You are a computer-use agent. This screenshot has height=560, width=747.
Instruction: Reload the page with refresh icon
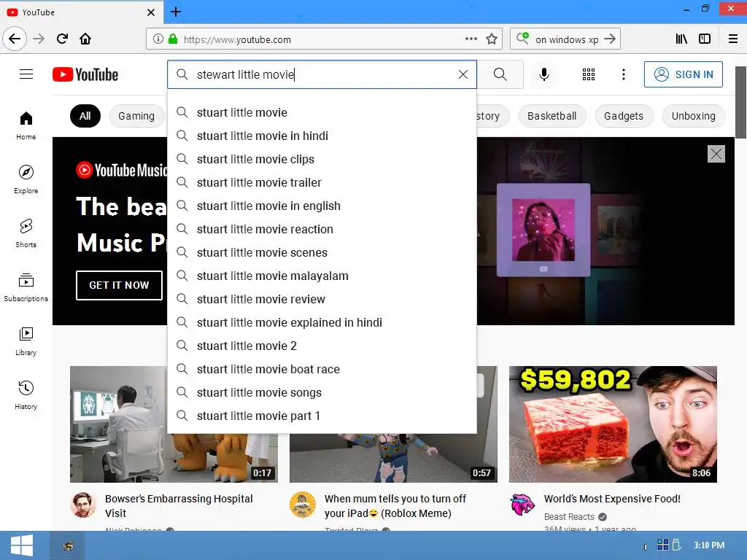(x=62, y=39)
